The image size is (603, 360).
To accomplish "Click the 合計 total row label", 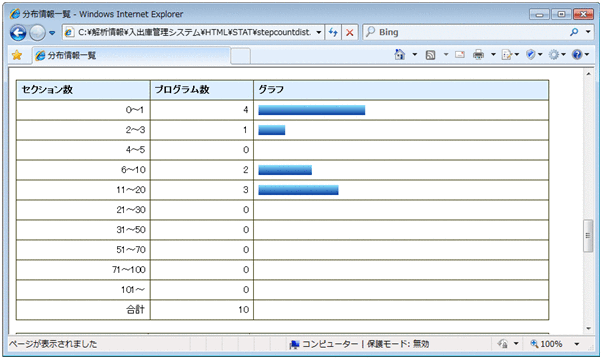I will tap(135, 310).
